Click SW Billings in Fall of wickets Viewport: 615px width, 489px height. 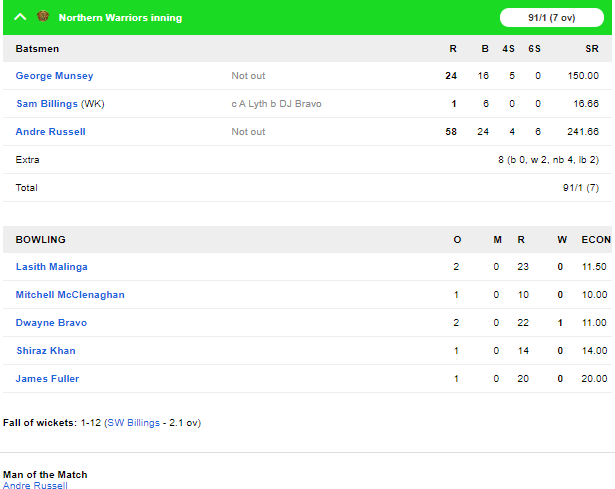[133, 423]
